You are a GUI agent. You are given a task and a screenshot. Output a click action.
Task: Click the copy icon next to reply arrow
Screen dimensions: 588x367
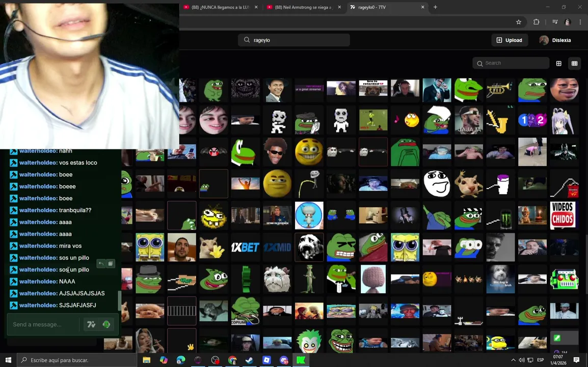click(x=110, y=264)
